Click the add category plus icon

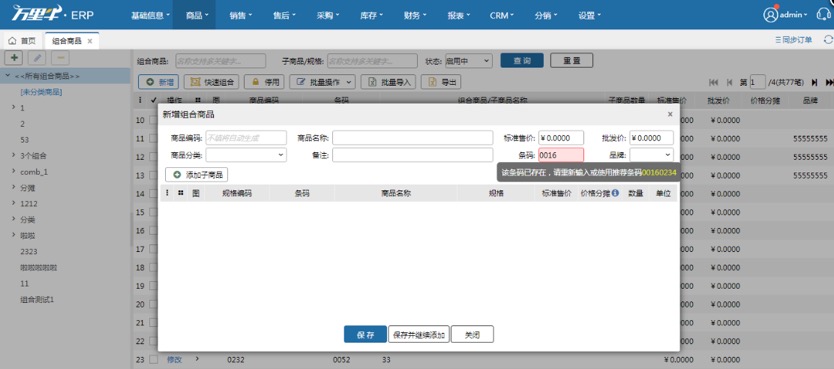pos(13,58)
